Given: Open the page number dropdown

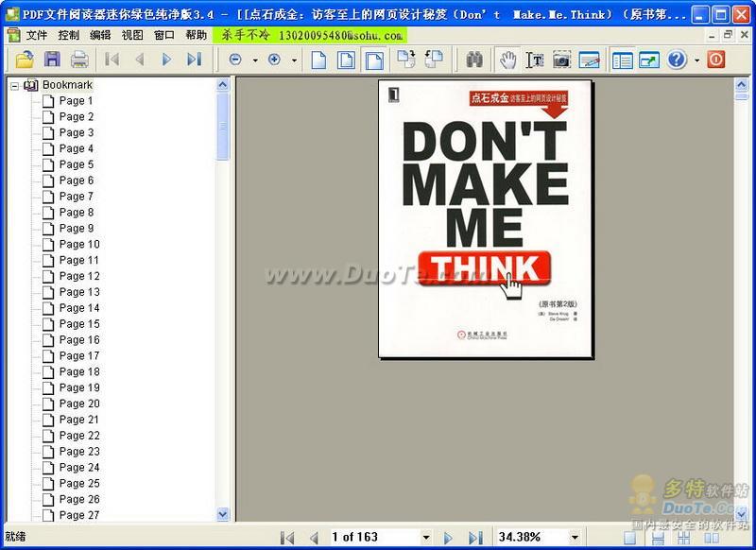Looking at the screenshot, I should click(x=426, y=537).
